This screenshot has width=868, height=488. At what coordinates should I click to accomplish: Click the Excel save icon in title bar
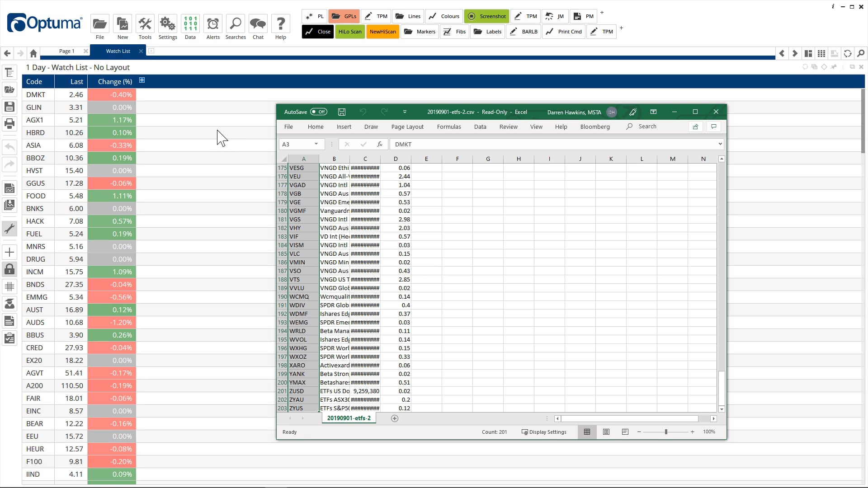[342, 112]
